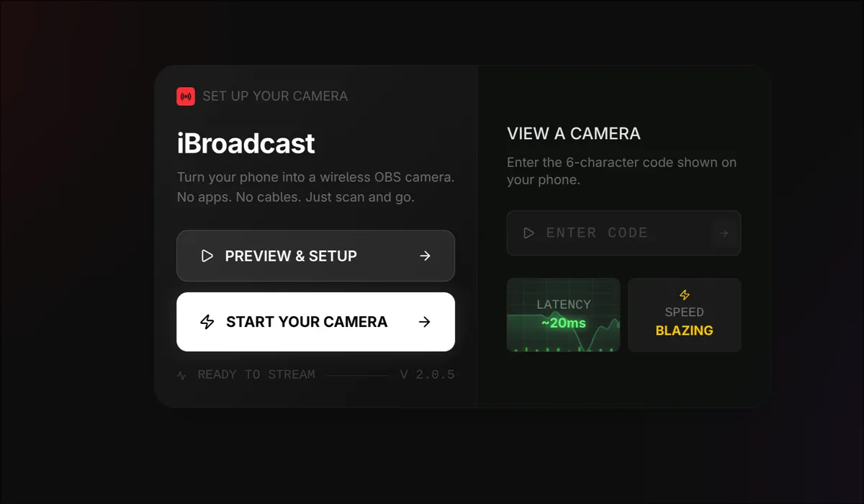Click the Ready to Stream status label
Screen dimensions: 864x504
point(256,374)
